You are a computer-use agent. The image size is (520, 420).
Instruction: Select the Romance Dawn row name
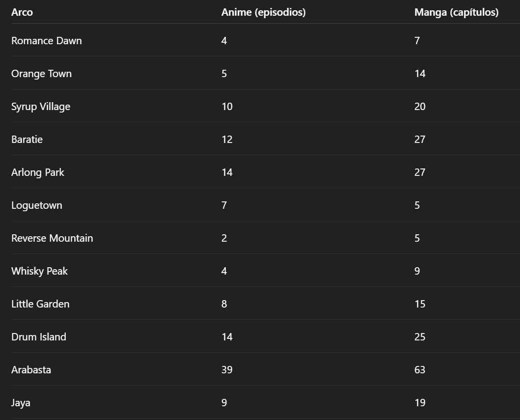pyautogui.click(x=47, y=40)
